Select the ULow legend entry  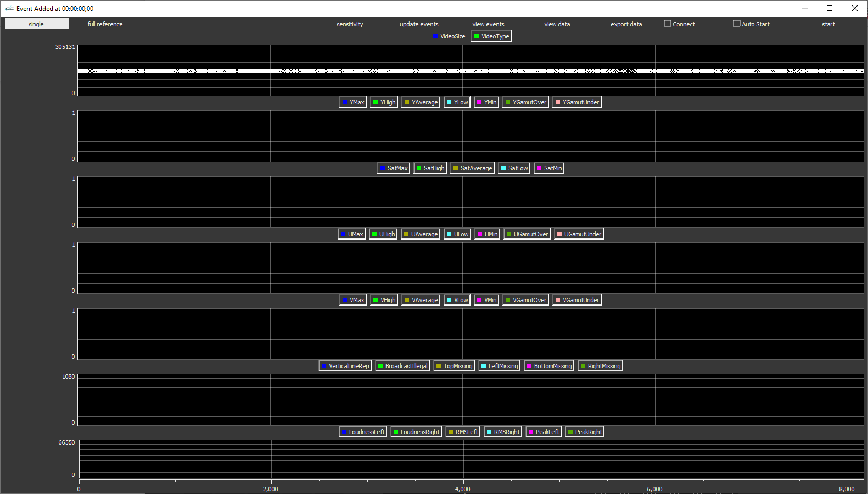(x=457, y=234)
